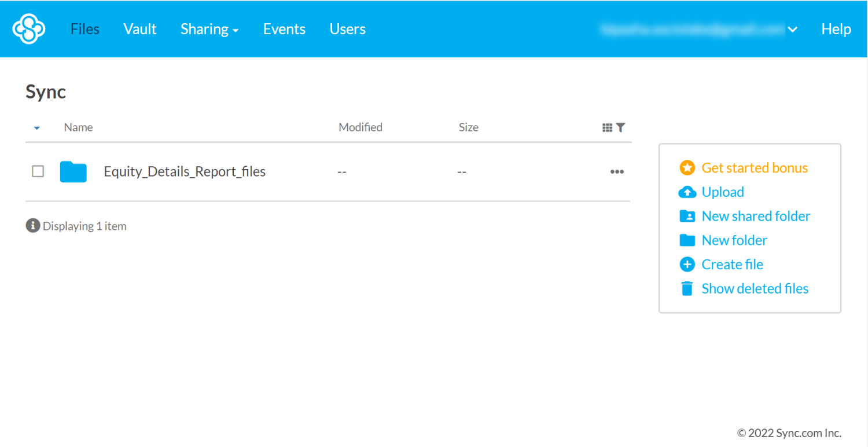Click the Sync.com logo icon

point(29,29)
